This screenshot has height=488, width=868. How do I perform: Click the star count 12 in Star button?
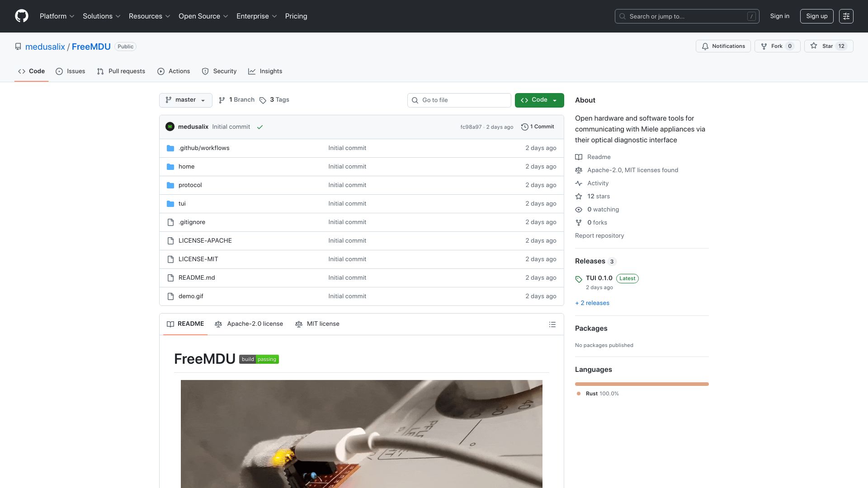841,46
